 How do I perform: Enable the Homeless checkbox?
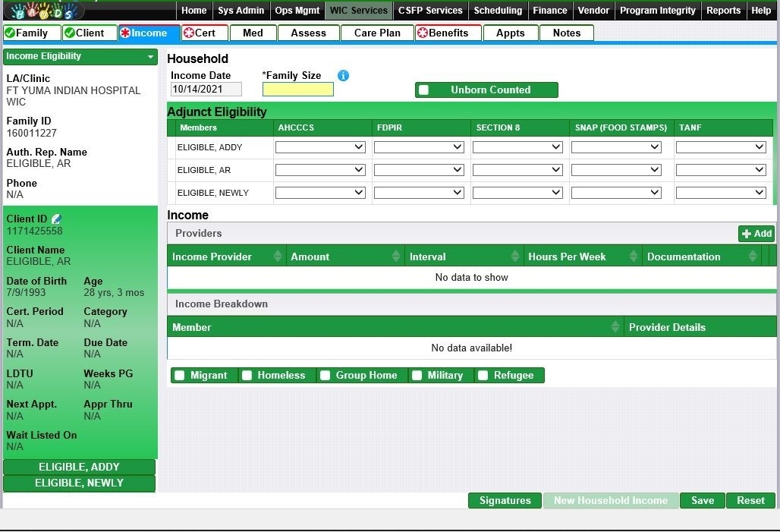click(247, 376)
